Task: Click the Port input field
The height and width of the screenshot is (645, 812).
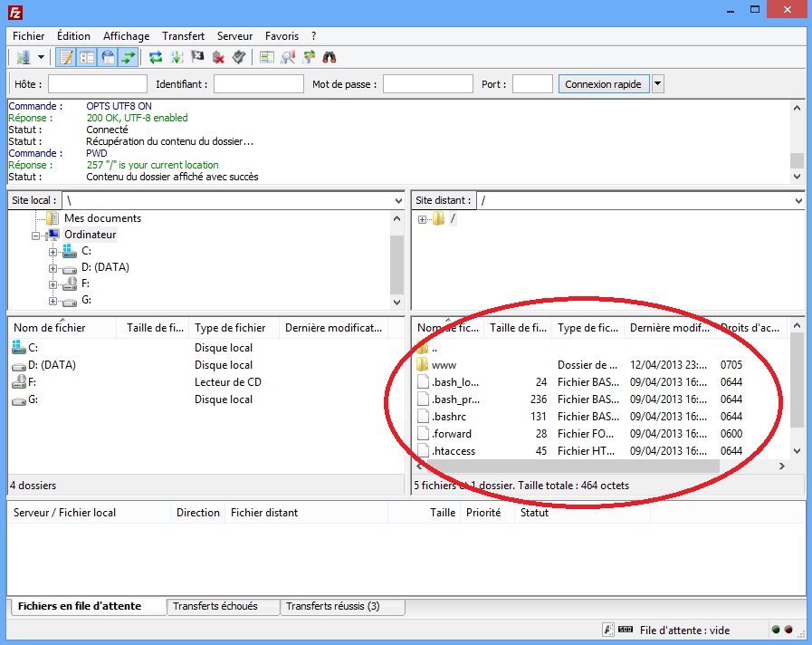Action: click(532, 84)
